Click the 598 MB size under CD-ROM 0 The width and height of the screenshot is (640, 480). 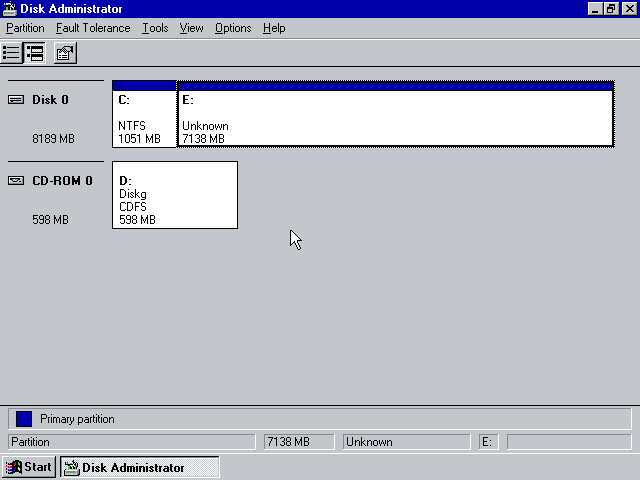(50, 220)
